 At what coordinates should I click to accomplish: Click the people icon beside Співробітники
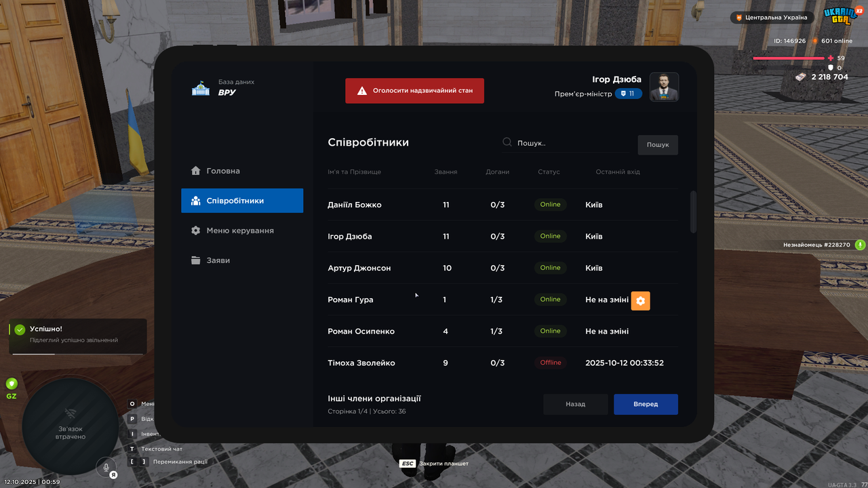[196, 201]
